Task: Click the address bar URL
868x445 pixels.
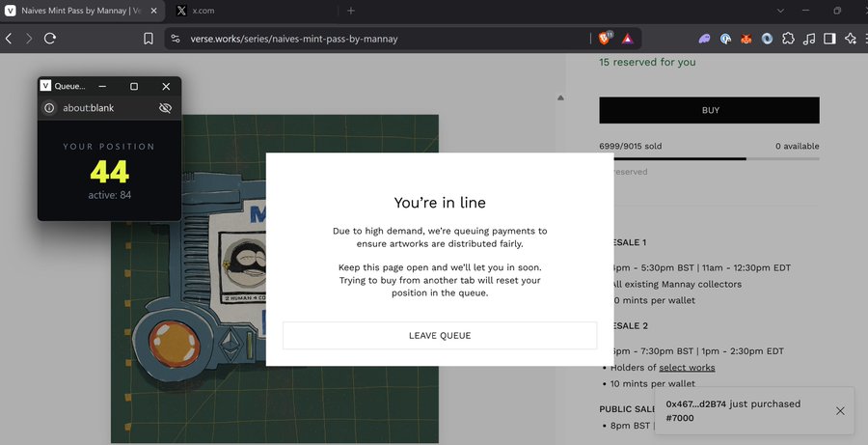Action: pos(294,39)
